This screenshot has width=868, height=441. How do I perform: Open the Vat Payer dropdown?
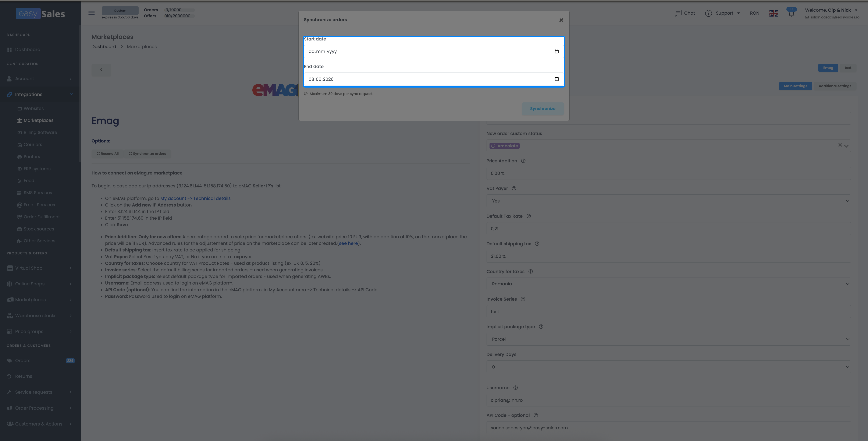(x=669, y=201)
